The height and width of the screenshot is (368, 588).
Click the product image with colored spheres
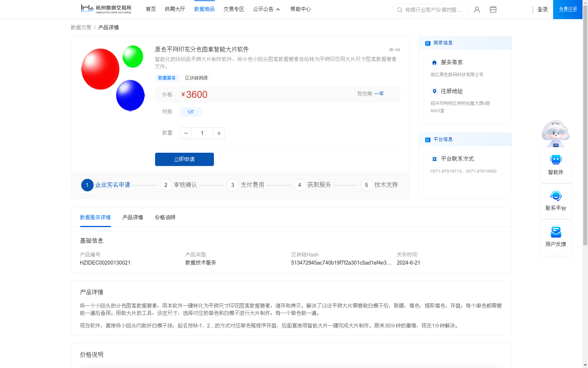113,78
